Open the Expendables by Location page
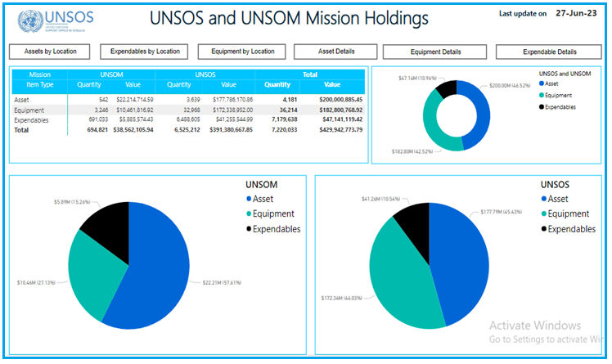 pyautogui.click(x=144, y=52)
